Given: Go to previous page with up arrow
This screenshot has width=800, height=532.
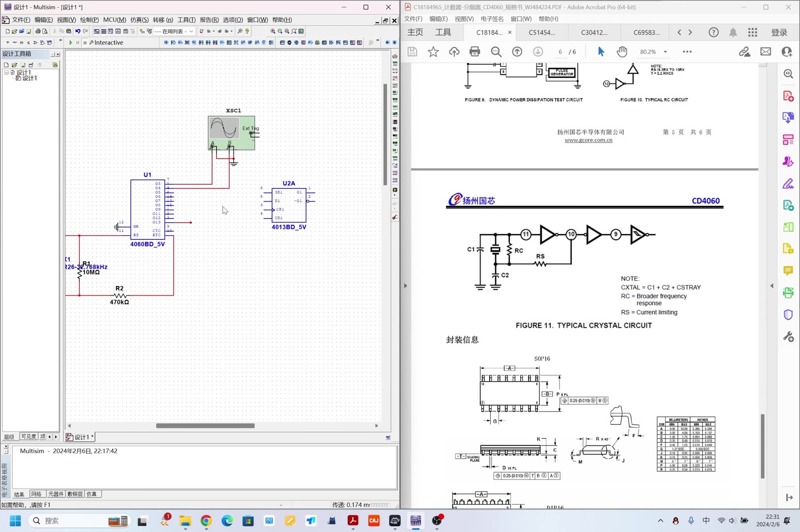Looking at the screenshot, I should (x=517, y=51).
